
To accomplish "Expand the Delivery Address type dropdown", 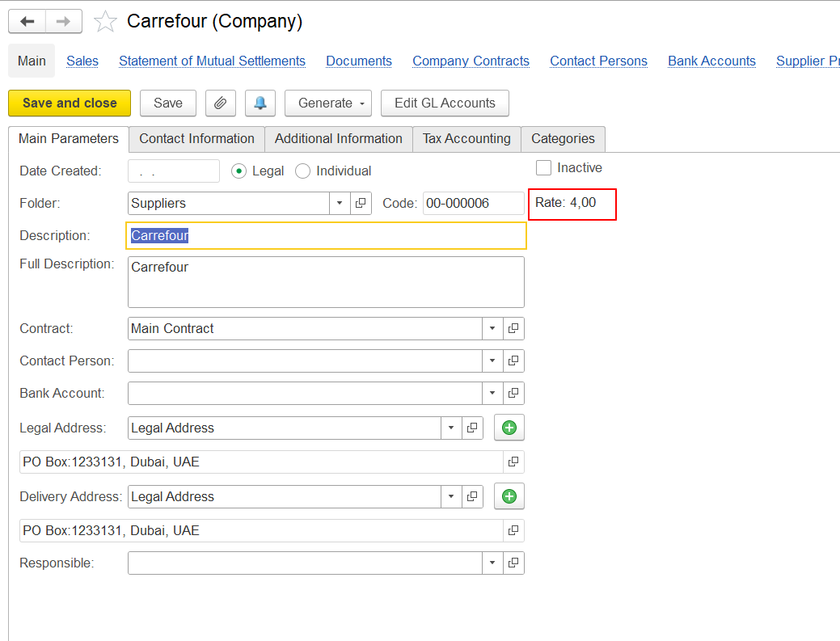I will pyautogui.click(x=451, y=496).
